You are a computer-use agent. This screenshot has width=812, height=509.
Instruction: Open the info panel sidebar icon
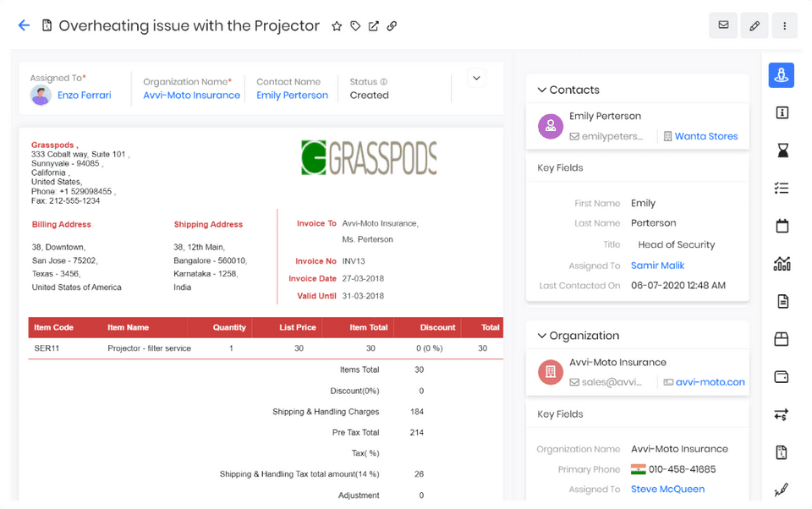(782, 112)
